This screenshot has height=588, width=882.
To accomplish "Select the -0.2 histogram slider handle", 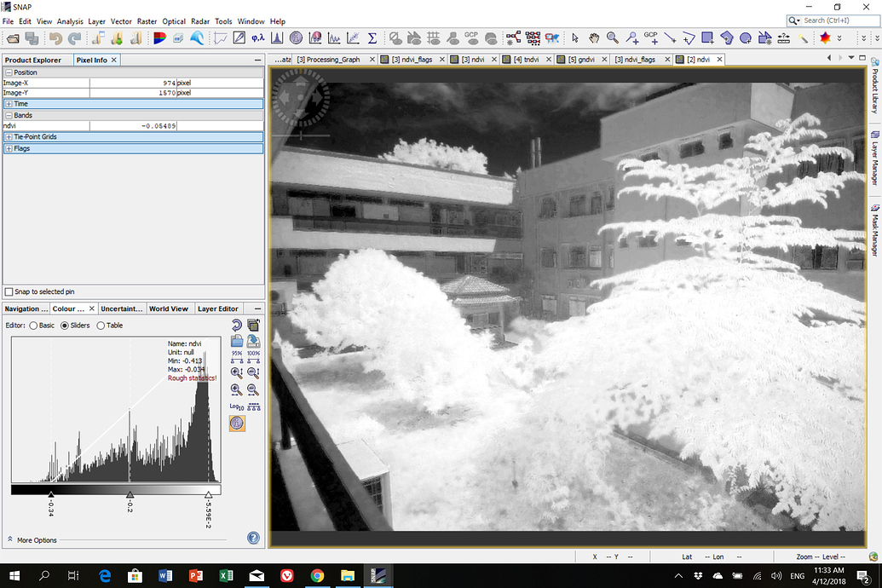I will pos(130,494).
